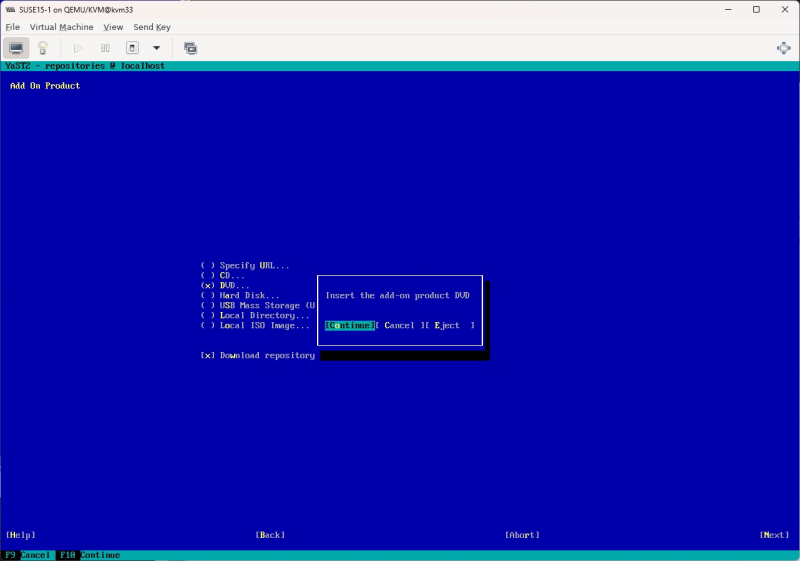Expand the shutdown options dropdown arrow
The height and width of the screenshot is (561, 800).
tap(157, 48)
